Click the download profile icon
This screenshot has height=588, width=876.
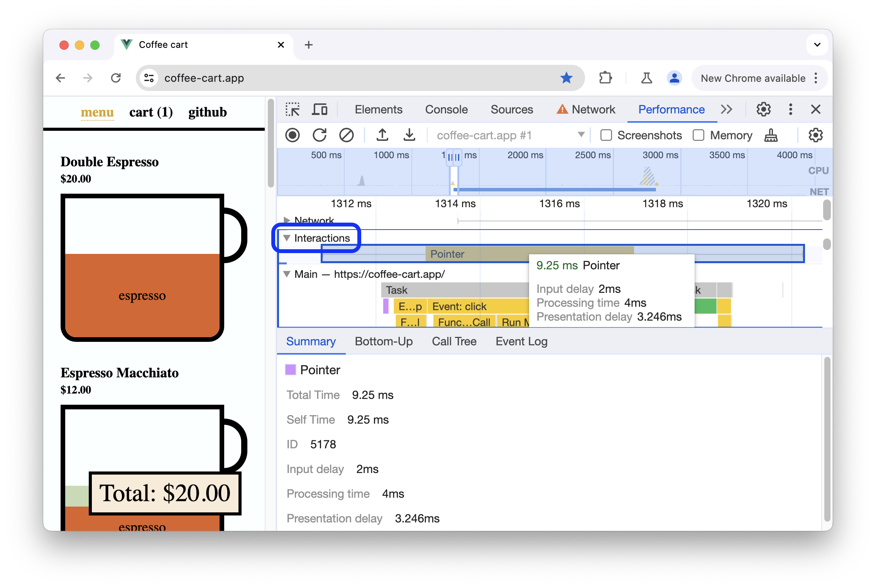click(x=408, y=135)
